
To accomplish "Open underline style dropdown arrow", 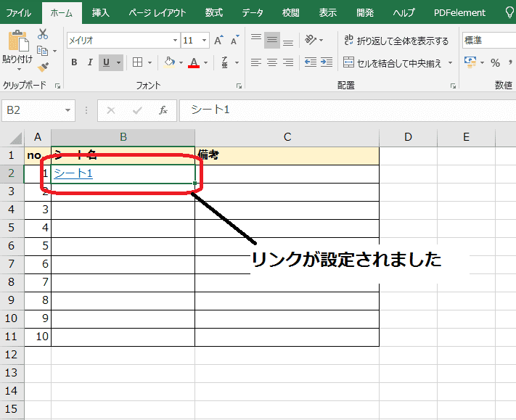I will (x=118, y=62).
